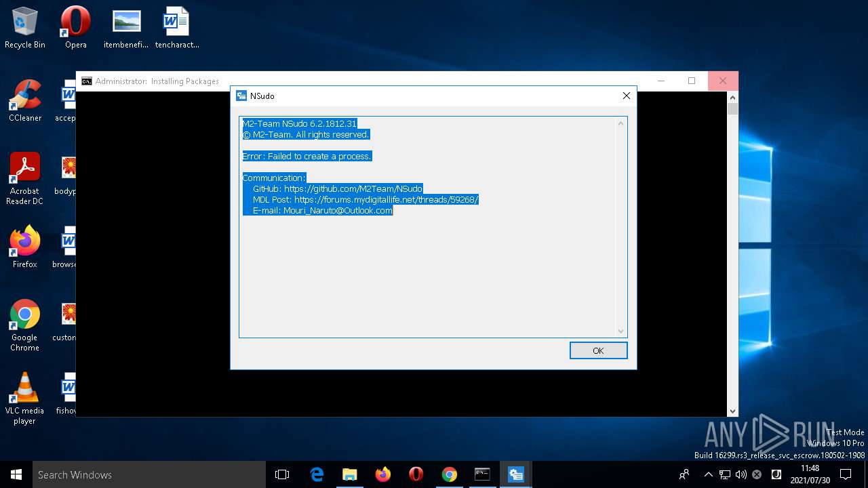This screenshot has width=868, height=488.
Task: Select the itembenefi... image file icon
Action: (x=126, y=28)
